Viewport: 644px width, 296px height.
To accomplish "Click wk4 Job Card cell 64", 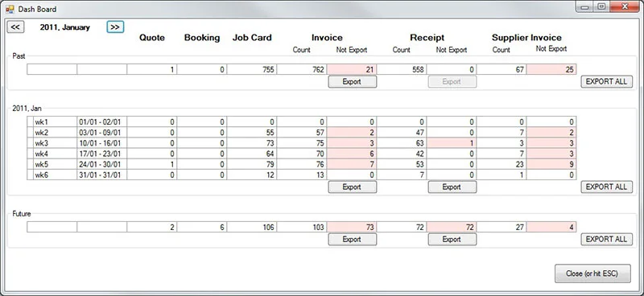I will point(252,154).
